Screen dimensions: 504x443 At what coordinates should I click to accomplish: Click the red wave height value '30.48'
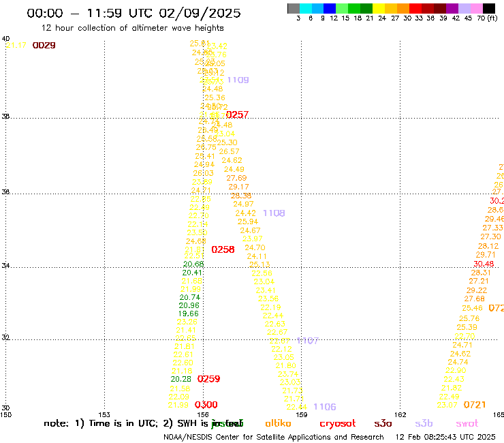tap(484, 264)
